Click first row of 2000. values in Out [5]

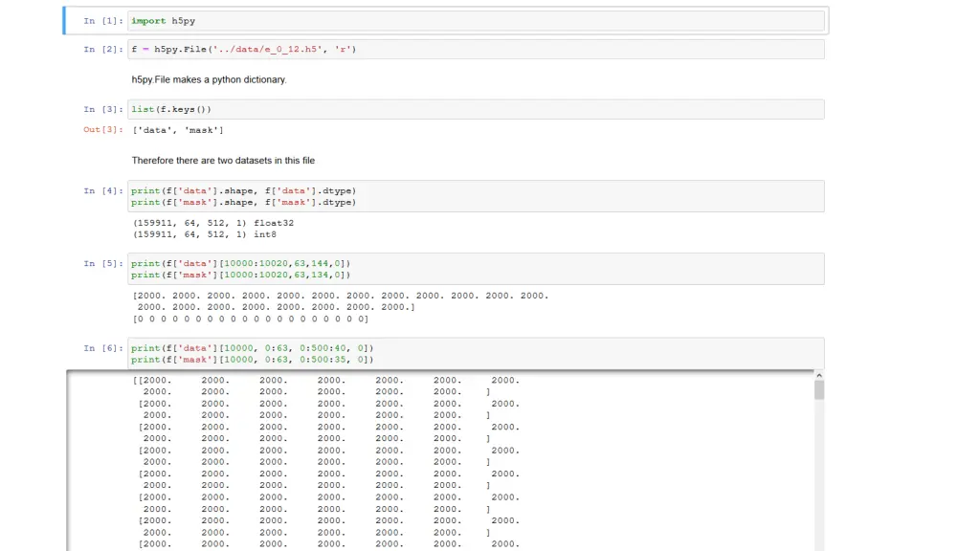pos(341,296)
